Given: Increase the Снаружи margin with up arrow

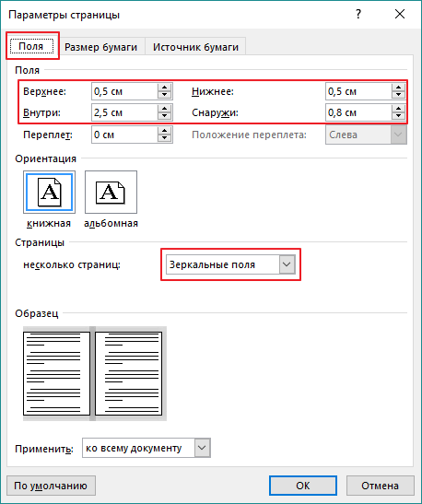Looking at the screenshot, I should coord(399,109).
